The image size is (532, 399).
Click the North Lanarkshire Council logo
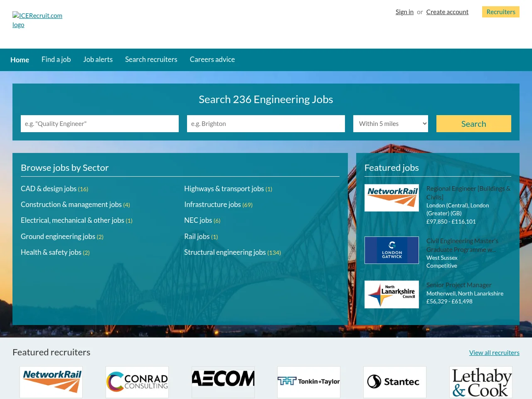[392, 294]
